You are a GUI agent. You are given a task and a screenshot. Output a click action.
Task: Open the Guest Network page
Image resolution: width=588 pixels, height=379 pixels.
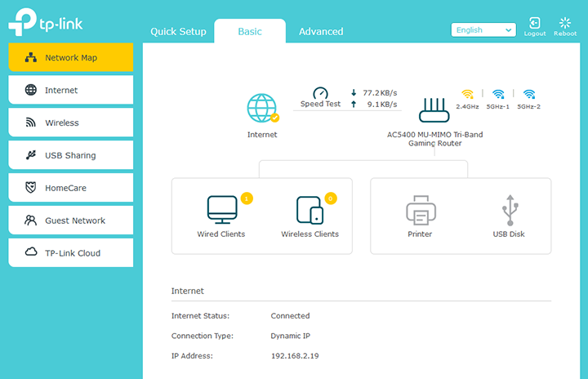[70, 221]
